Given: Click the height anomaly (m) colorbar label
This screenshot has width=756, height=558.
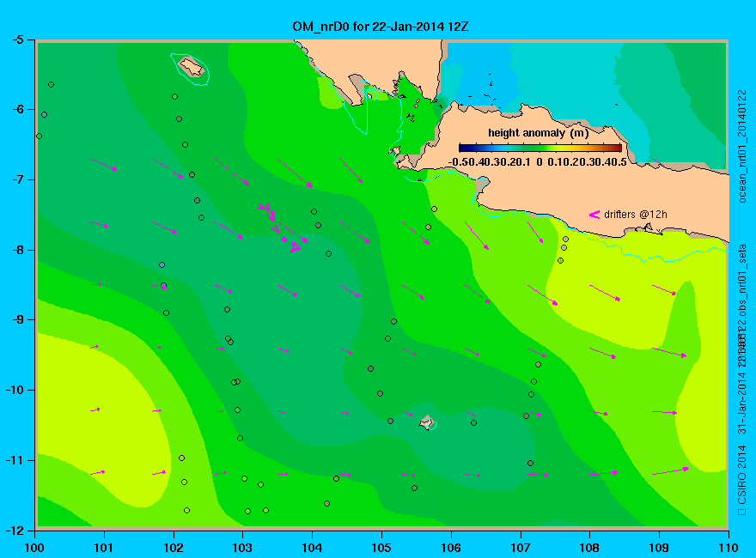Looking at the screenshot, I should tap(538, 133).
